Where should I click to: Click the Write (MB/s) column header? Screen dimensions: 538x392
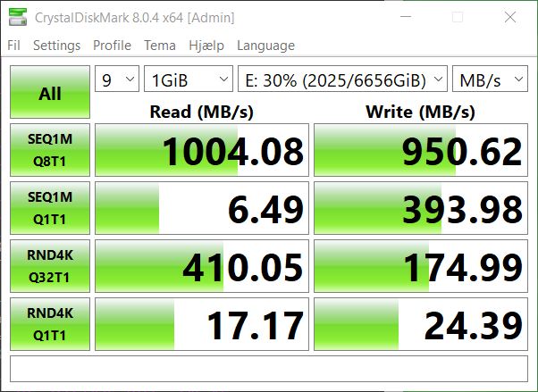coord(421,112)
